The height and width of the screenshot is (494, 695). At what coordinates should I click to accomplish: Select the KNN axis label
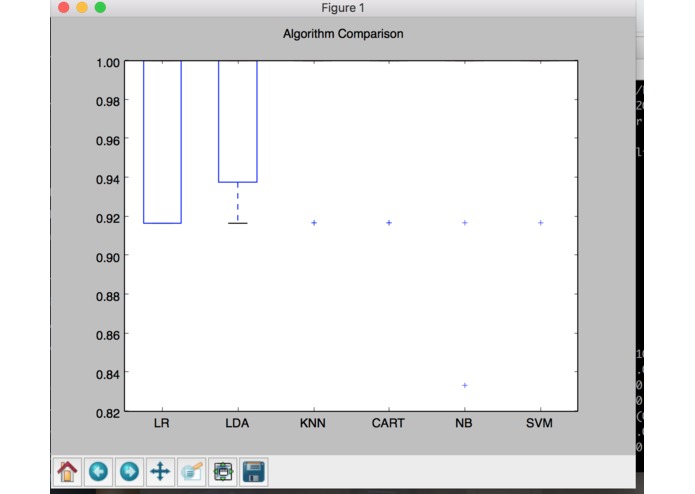point(312,423)
